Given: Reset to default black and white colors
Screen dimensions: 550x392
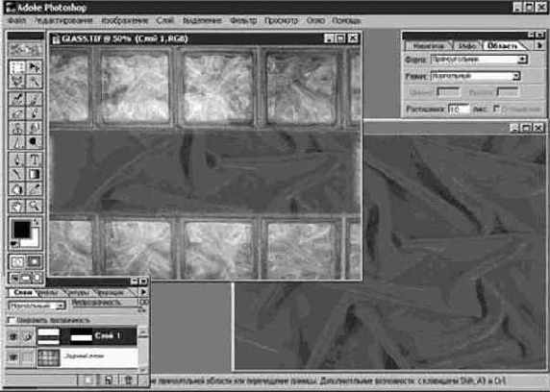Looking at the screenshot, I should point(14,245).
